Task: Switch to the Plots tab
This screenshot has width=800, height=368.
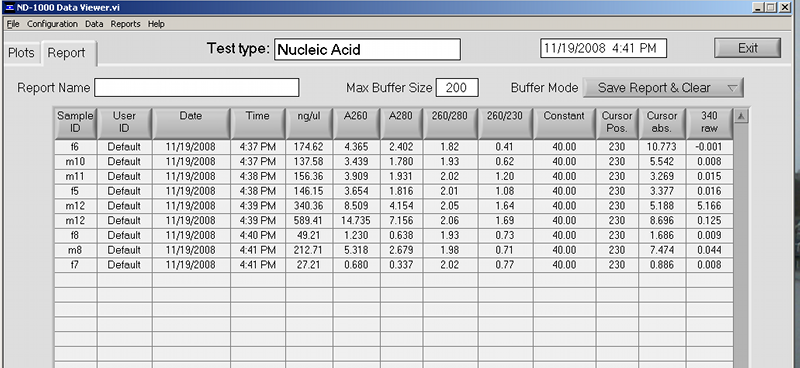Action: point(21,53)
